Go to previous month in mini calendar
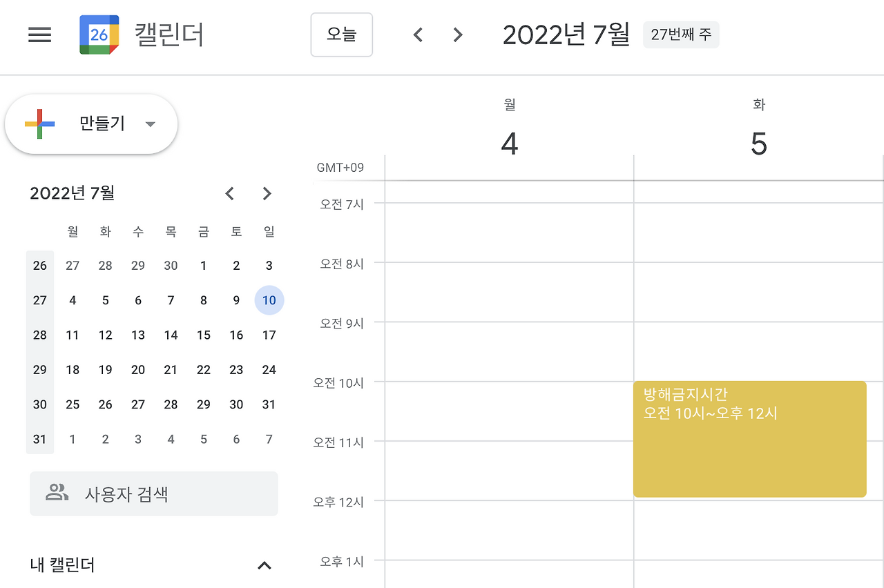 click(230, 194)
